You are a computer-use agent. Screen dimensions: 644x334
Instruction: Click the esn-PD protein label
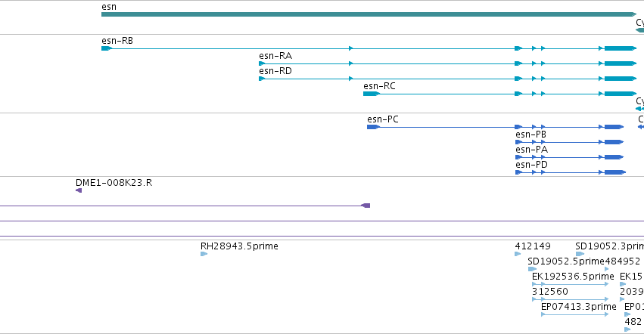pyautogui.click(x=531, y=165)
